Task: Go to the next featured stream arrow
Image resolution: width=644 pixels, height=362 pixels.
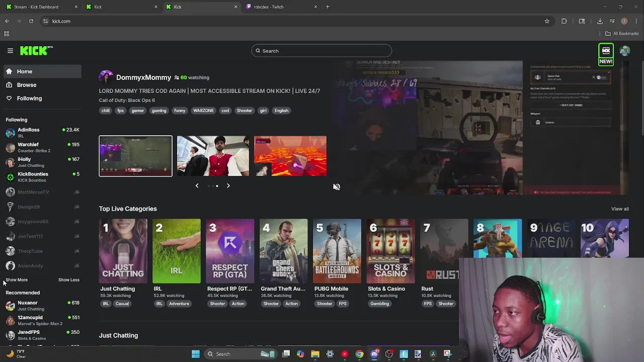Action: point(228,186)
